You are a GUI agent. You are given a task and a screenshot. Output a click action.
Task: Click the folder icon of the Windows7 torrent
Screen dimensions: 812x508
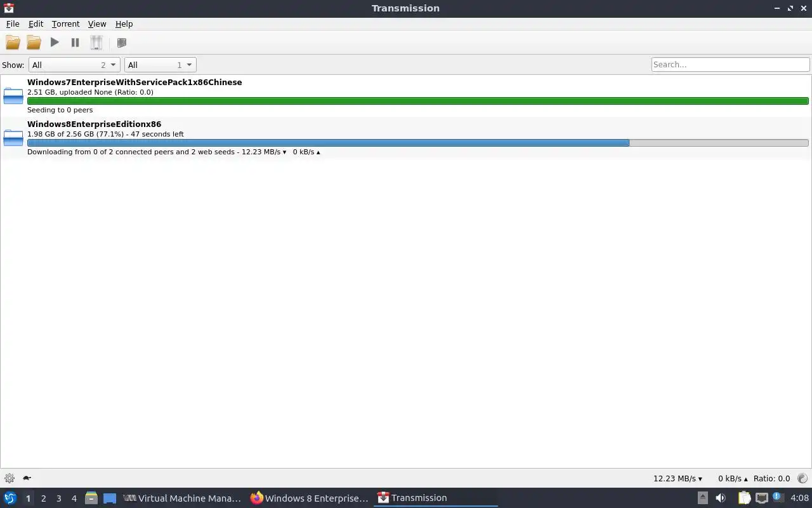[x=13, y=96]
